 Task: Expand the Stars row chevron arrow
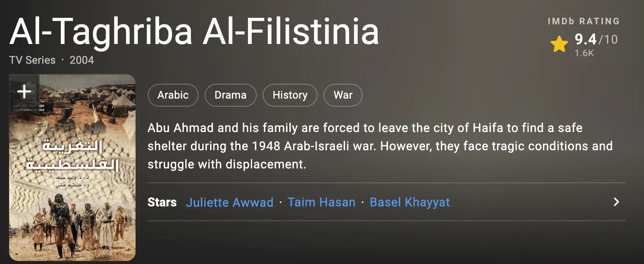click(616, 202)
